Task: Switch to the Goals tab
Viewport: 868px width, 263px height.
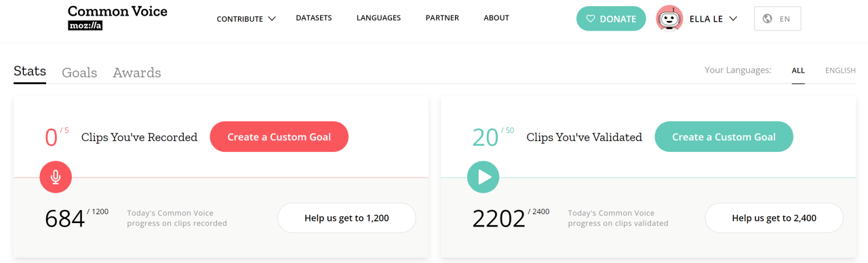Action: [x=79, y=73]
